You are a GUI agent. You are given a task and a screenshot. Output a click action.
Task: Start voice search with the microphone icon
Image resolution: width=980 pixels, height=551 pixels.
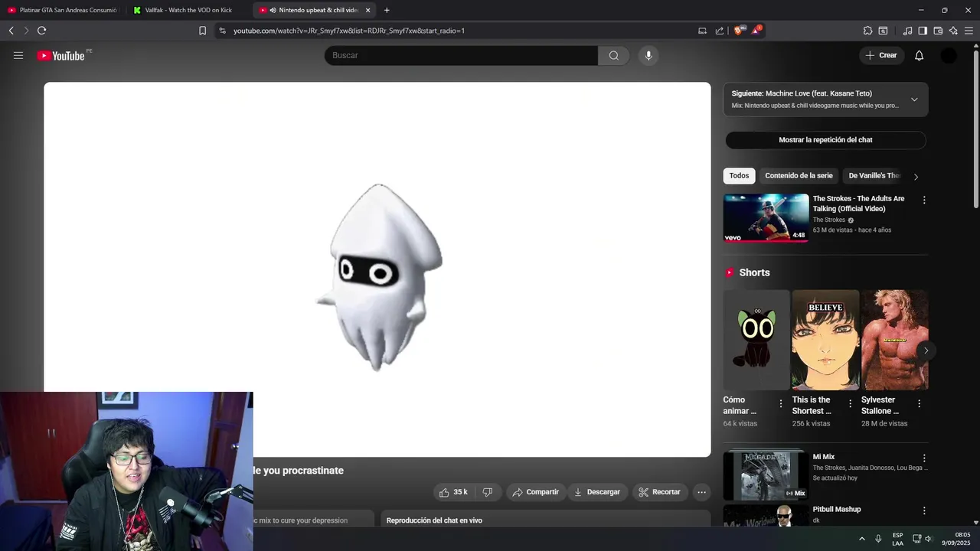648,55
